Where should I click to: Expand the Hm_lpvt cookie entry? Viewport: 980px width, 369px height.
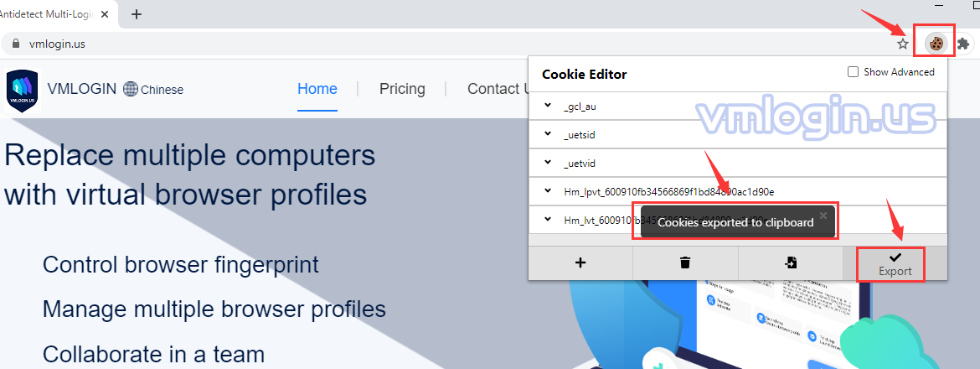click(548, 191)
